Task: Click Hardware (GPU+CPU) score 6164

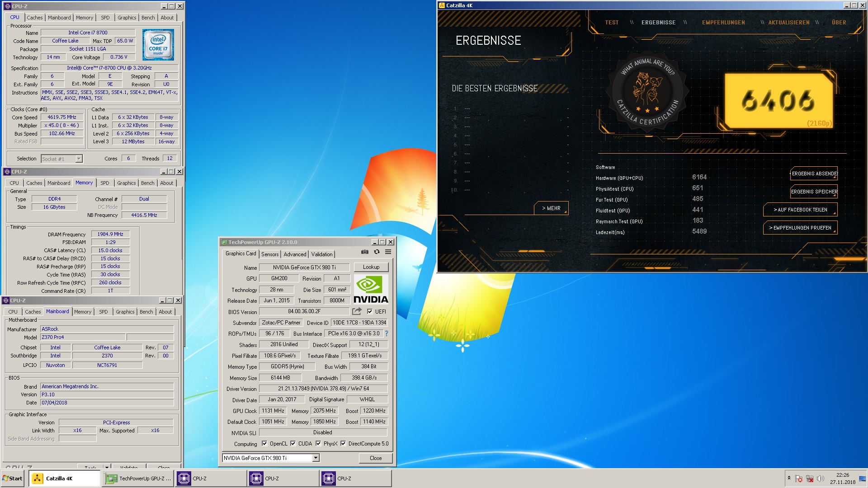Action: click(699, 177)
